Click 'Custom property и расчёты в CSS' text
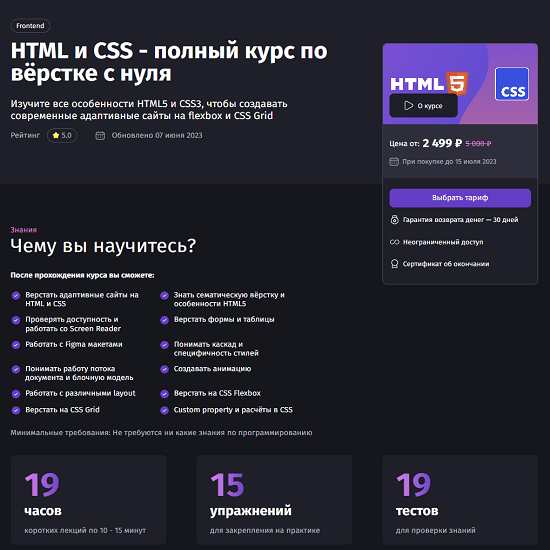Image resolution: width=550 pixels, height=550 pixels. pos(233,410)
